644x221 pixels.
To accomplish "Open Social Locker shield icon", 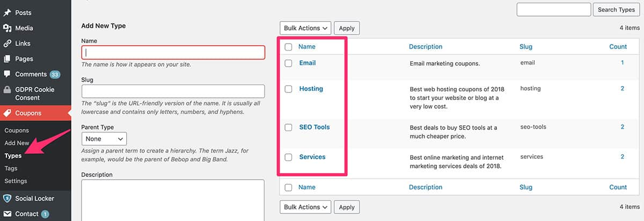I will [8, 198].
